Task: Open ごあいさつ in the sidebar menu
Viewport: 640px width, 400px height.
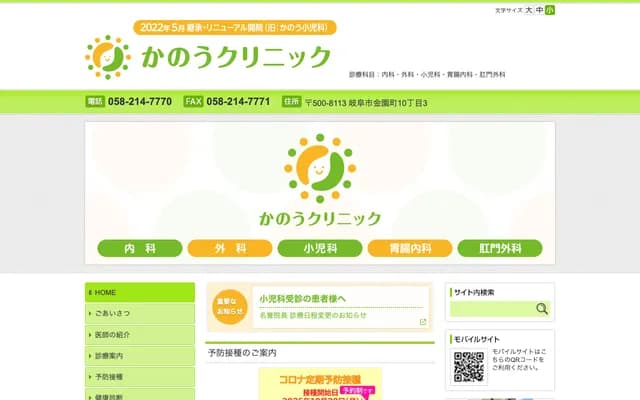Action: click(x=140, y=313)
